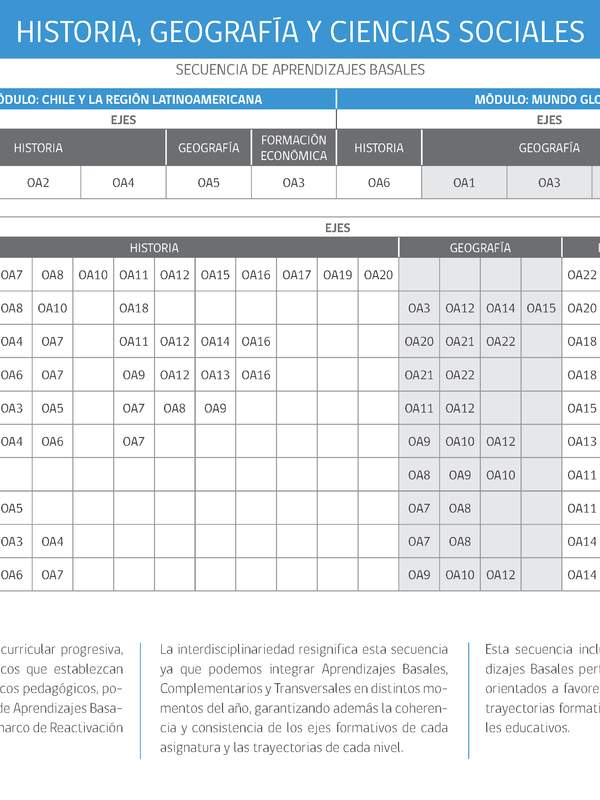Click the wide HISTORIA header of the lower table

199,248
